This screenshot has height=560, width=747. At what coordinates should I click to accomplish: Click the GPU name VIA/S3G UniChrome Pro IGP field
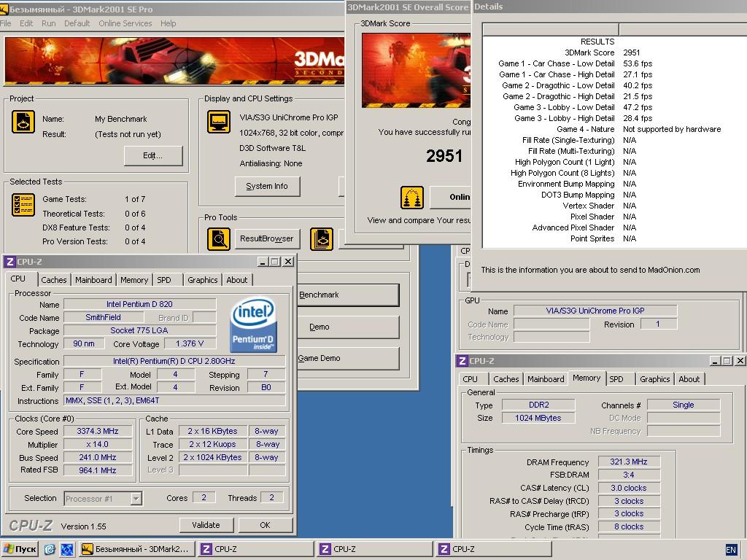point(595,311)
